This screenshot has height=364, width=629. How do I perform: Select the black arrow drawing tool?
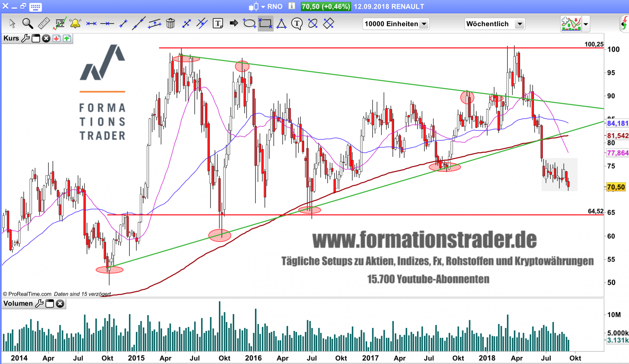(x=234, y=24)
